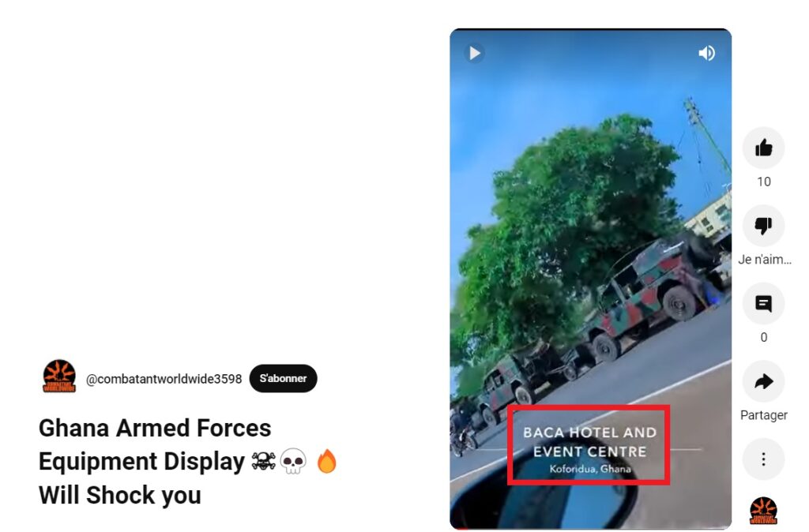This screenshot has height=532, width=809.
Task: Subscribe using the S'abonner button
Action: 284,378
